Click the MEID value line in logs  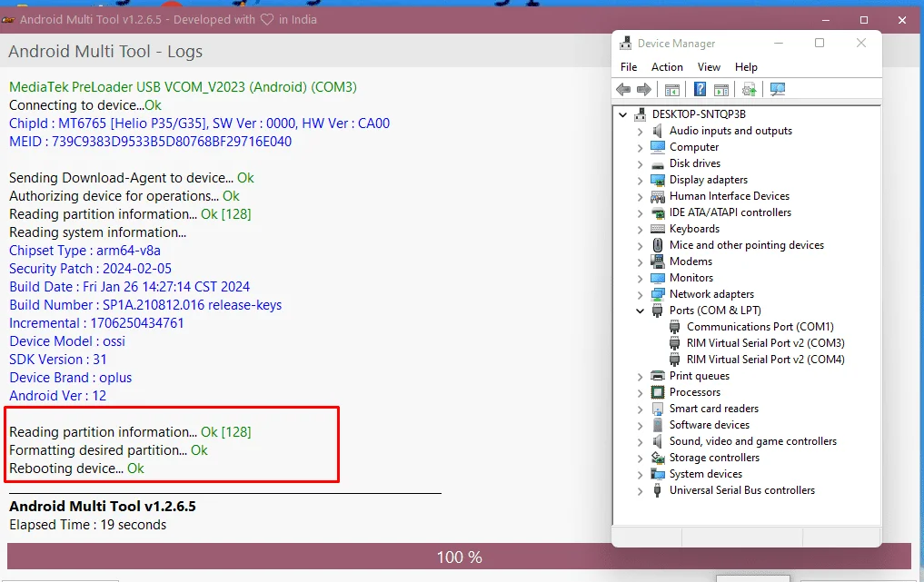click(x=150, y=142)
